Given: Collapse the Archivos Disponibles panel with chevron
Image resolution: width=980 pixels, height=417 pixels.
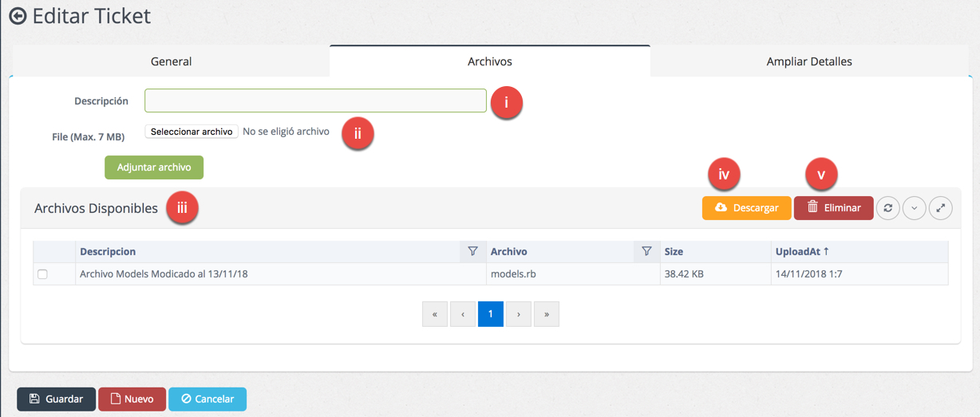Looking at the screenshot, I should click(x=915, y=208).
